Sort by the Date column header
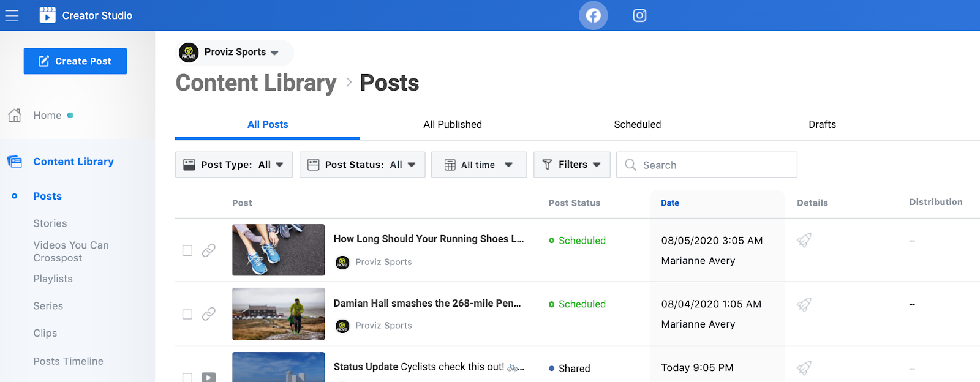 coord(670,203)
